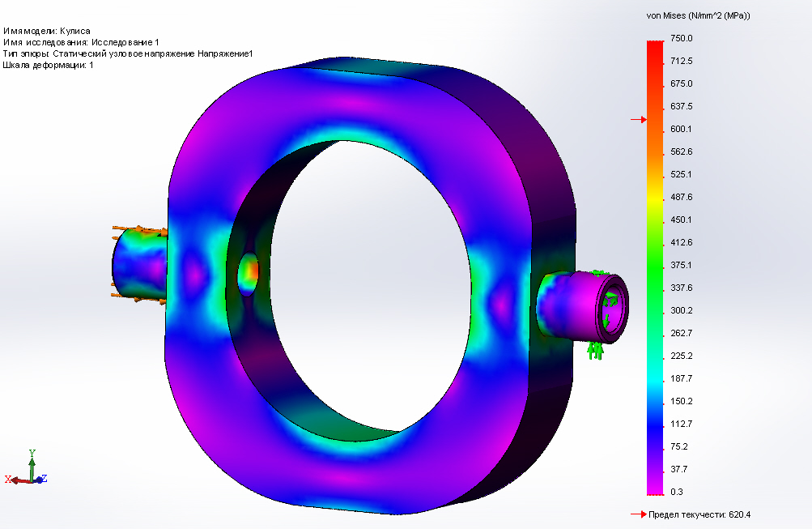This screenshot has height=529, width=812.
Task: Click the deformation scale line 'Шкала деформации: 1'
Action: coord(48,66)
